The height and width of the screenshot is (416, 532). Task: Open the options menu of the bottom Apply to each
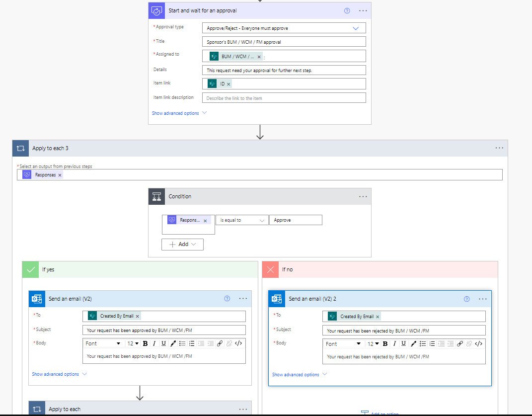pos(243,409)
